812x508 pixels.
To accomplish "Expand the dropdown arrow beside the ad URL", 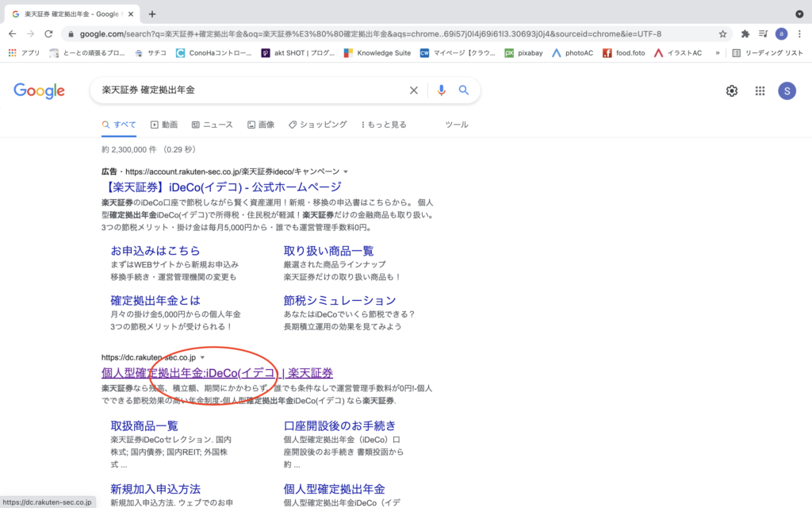I will coord(346,171).
